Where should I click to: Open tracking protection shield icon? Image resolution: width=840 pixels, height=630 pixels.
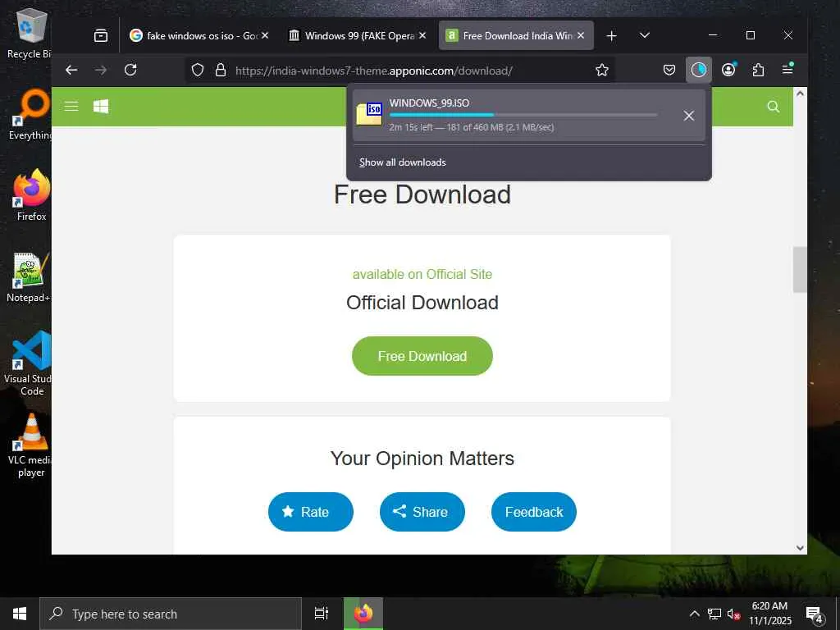(198, 71)
